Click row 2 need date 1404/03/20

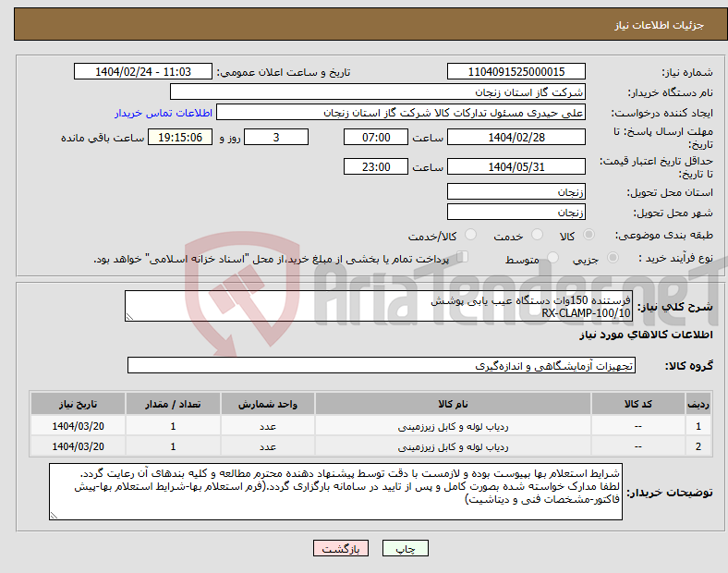click(x=78, y=446)
